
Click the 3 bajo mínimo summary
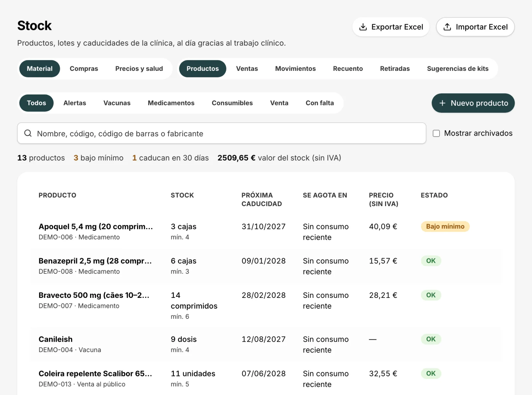coord(98,158)
